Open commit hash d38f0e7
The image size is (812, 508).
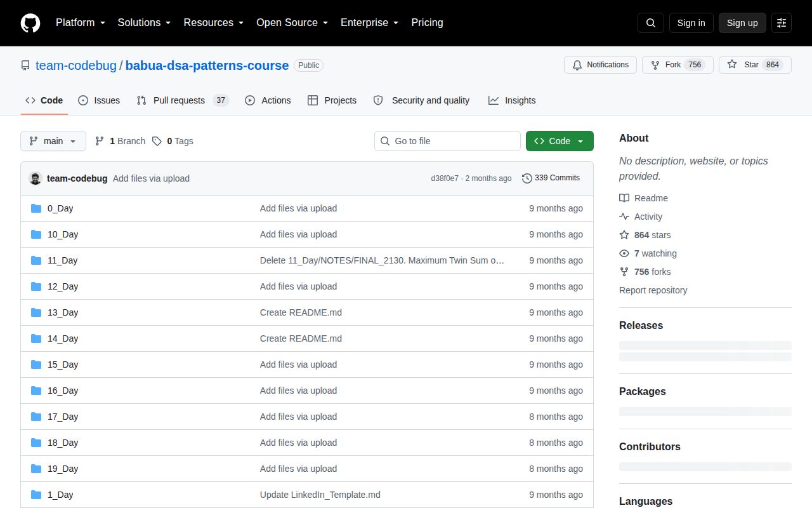point(445,178)
